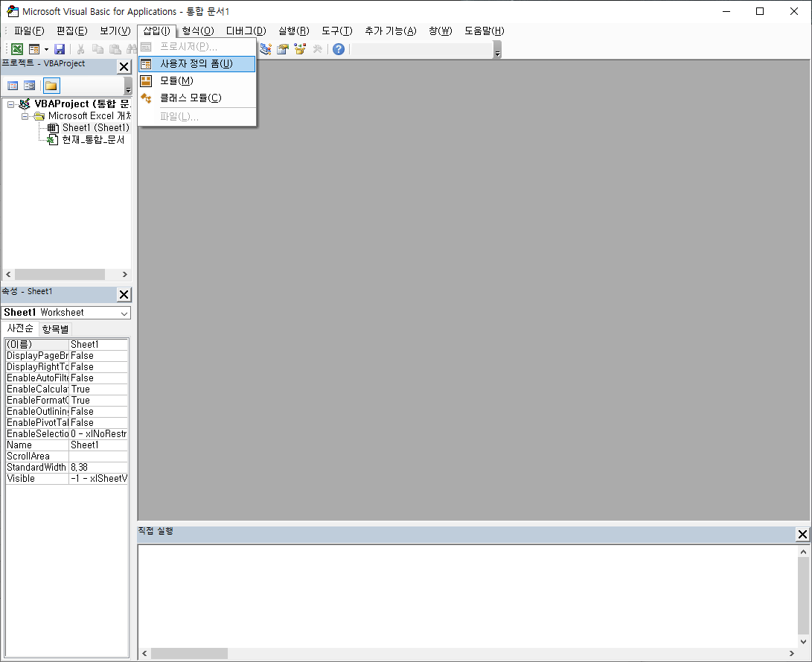Choose 클래스 모듈(C) from Insert menu
This screenshot has width=812, height=662.
pyautogui.click(x=197, y=98)
